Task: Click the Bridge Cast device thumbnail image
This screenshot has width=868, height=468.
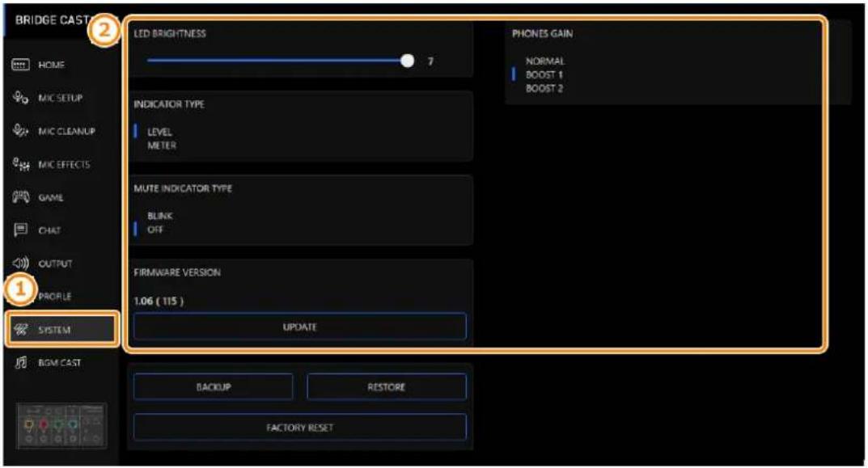Action: [x=61, y=426]
